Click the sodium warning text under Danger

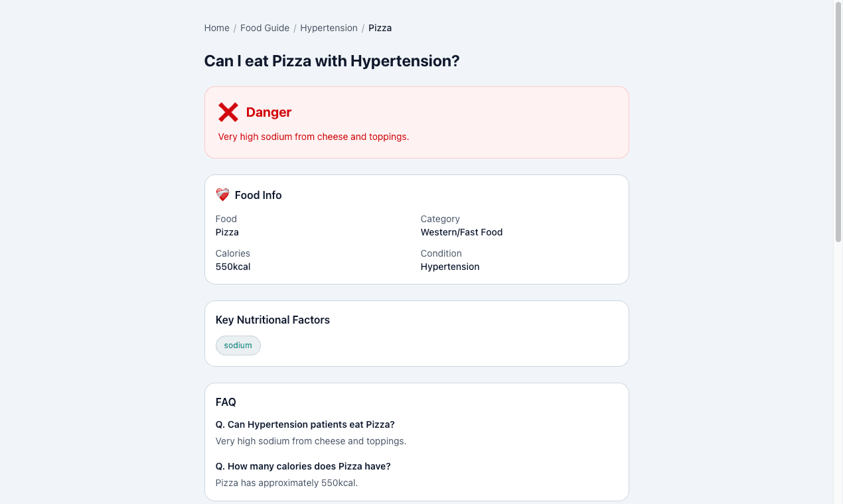(313, 137)
